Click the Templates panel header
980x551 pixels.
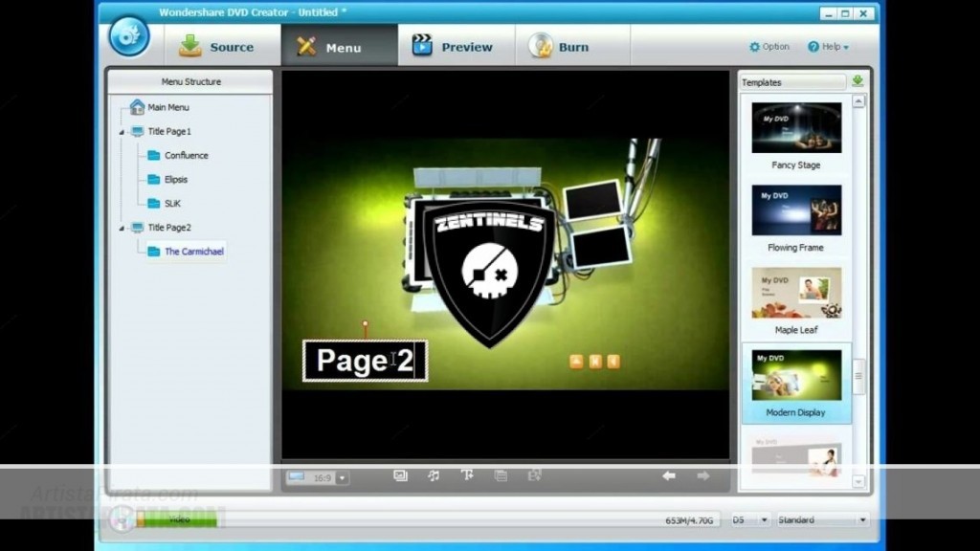point(792,82)
